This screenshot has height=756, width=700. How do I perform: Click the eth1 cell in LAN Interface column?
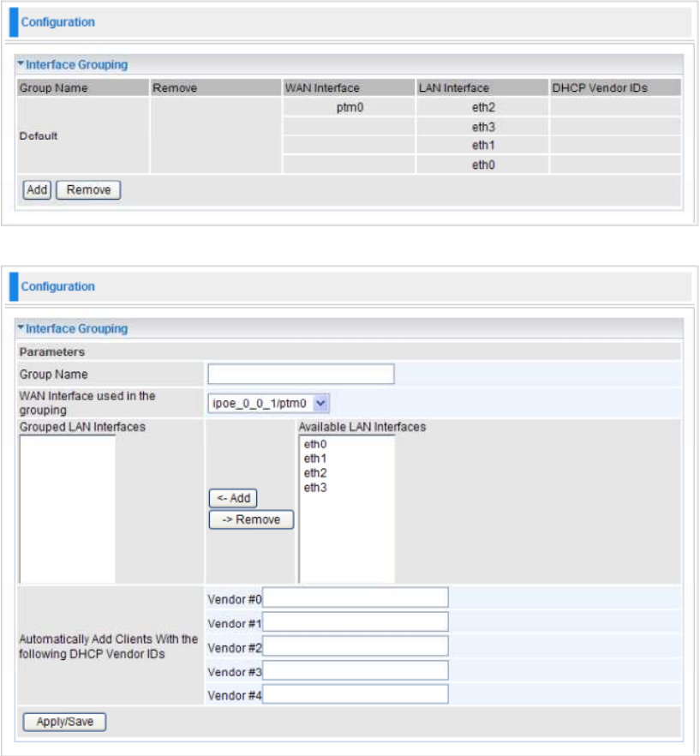pyautogui.click(x=483, y=145)
